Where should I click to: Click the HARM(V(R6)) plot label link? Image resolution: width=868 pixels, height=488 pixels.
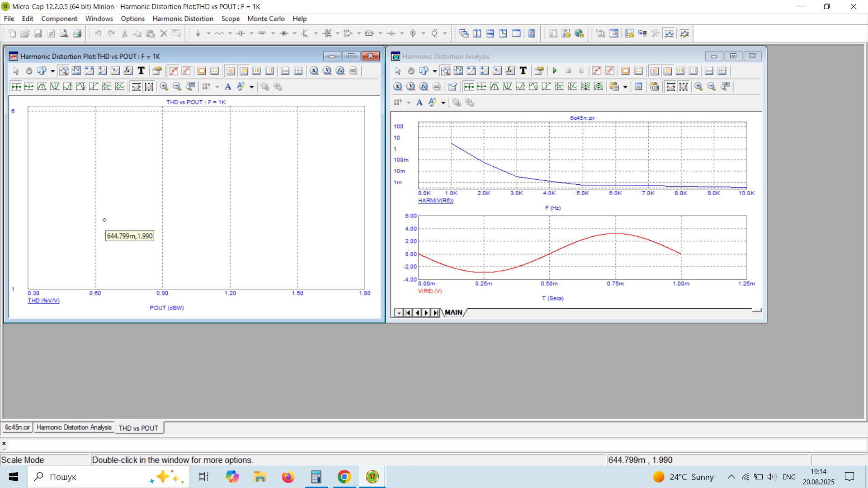click(435, 201)
